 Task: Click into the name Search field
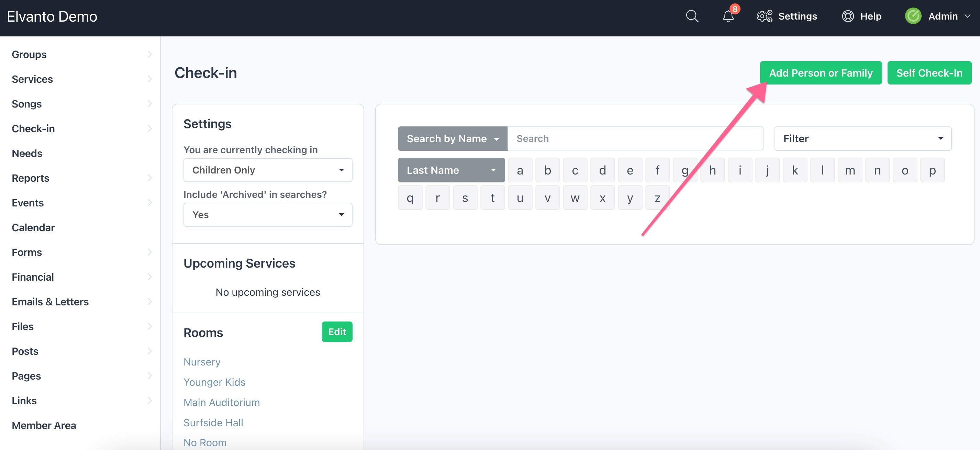[635, 138]
